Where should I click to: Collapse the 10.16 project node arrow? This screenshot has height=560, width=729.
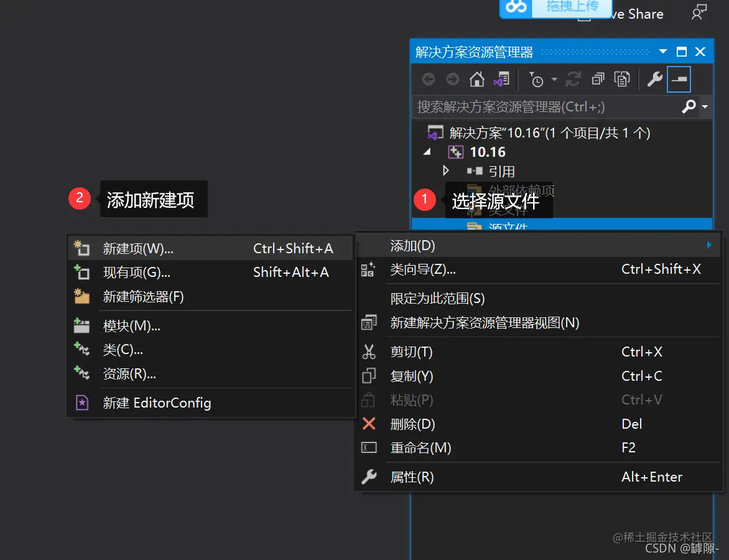pyautogui.click(x=427, y=152)
